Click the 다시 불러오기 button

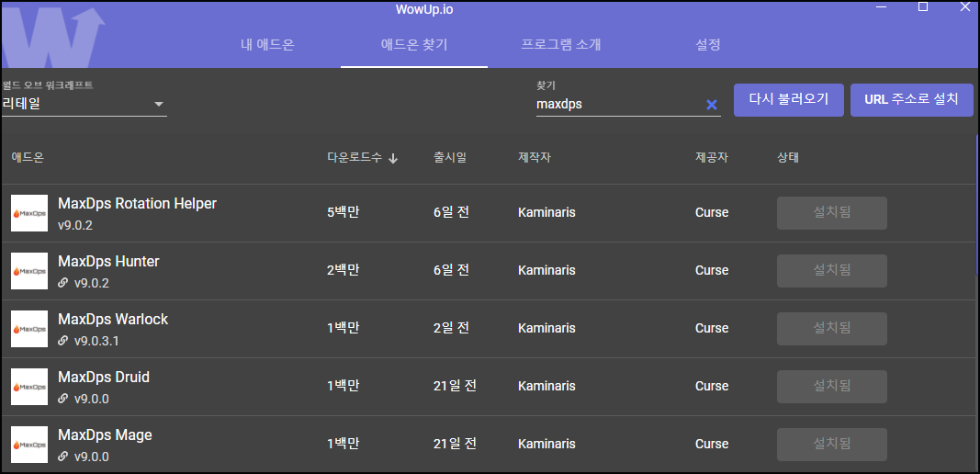[789, 99]
